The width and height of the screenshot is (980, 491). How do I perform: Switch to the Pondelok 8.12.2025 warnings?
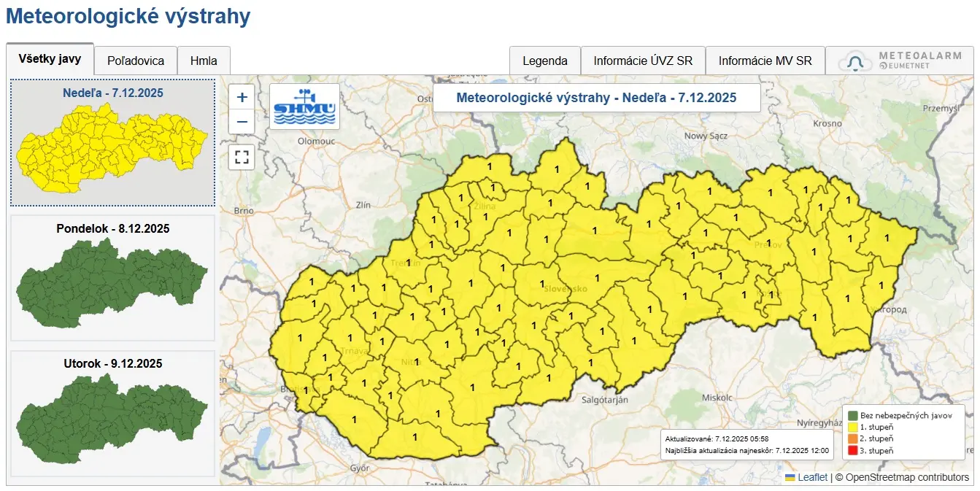pos(112,277)
